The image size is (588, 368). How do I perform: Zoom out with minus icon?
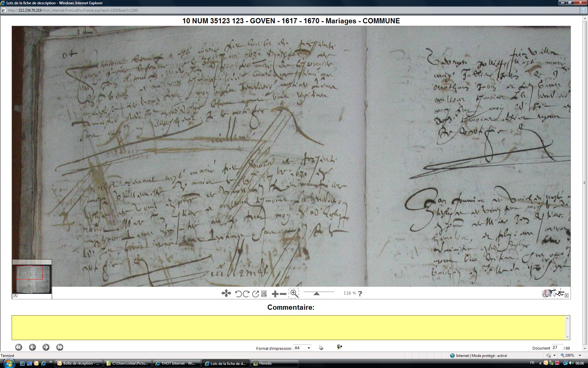283,294
